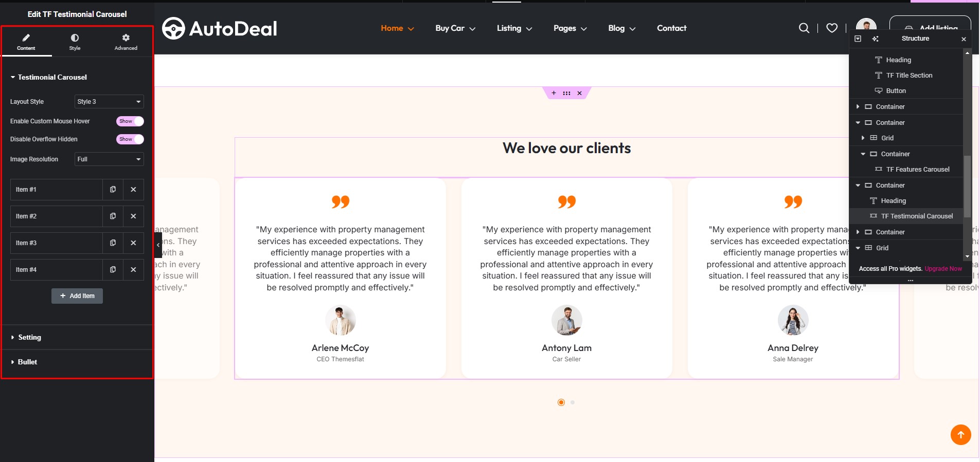Remove Item #3

pos(133,243)
